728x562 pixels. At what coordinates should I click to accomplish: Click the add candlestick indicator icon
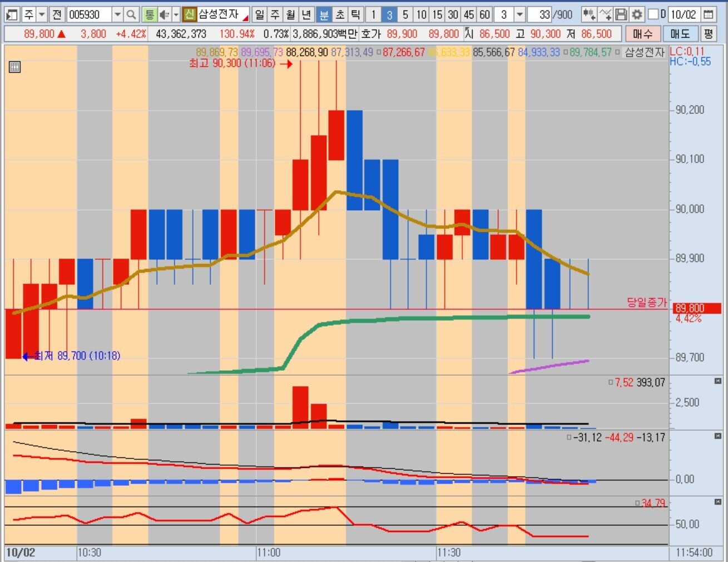coord(589,14)
